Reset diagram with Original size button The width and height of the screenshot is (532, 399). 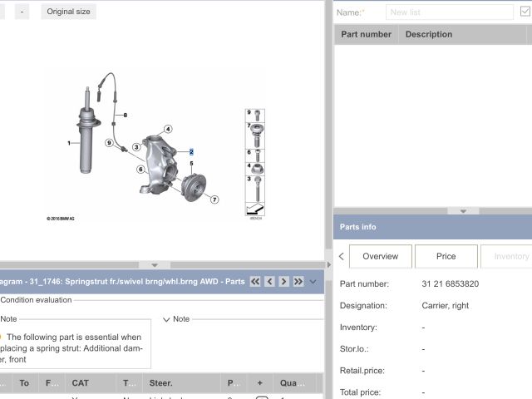point(68,12)
